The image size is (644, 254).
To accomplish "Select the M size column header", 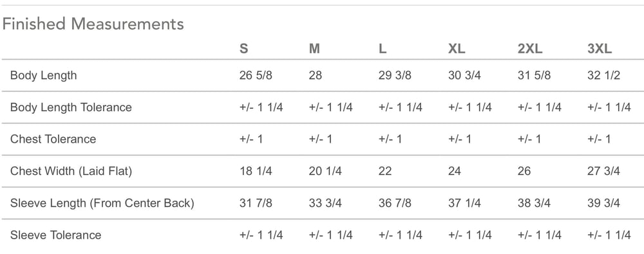I will tap(314, 49).
